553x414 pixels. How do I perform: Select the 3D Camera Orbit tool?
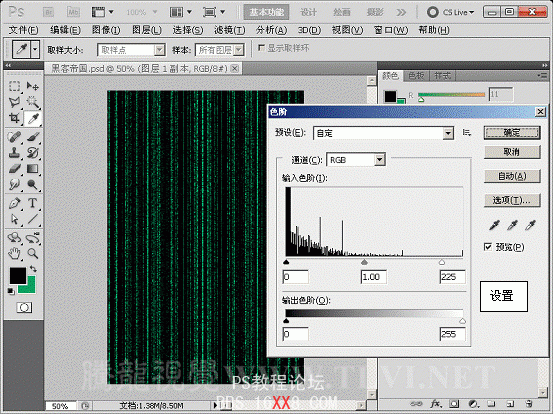(32, 237)
